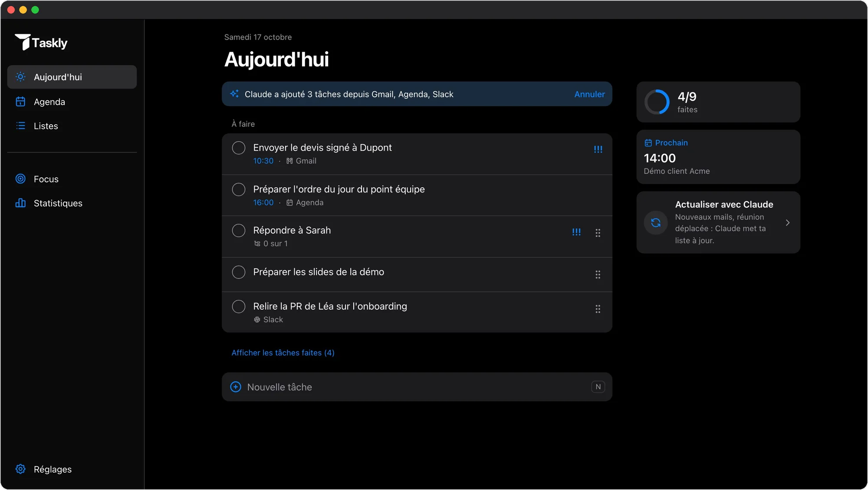The width and height of the screenshot is (868, 490).
Task: Click the Taskly logo icon
Action: (23, 42)
